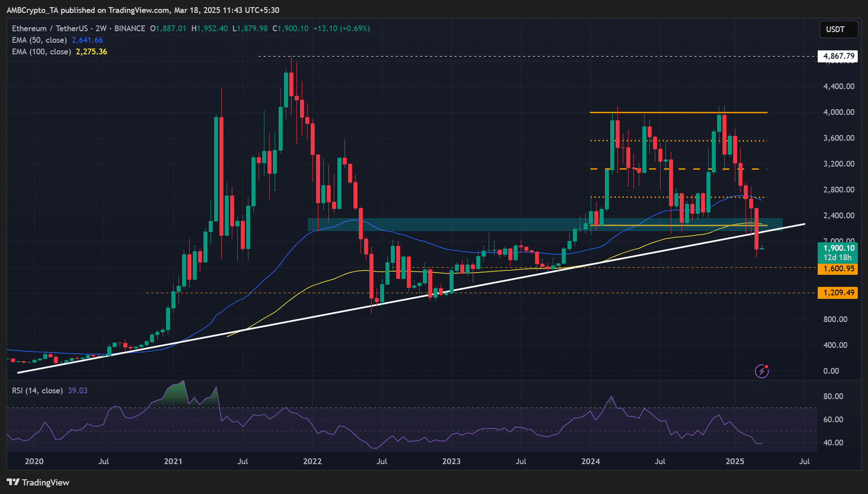Screen dimensions: 868x494
Task: Click the blue EMA 50 value 2,641.66
Action: (x=87, y=40)
